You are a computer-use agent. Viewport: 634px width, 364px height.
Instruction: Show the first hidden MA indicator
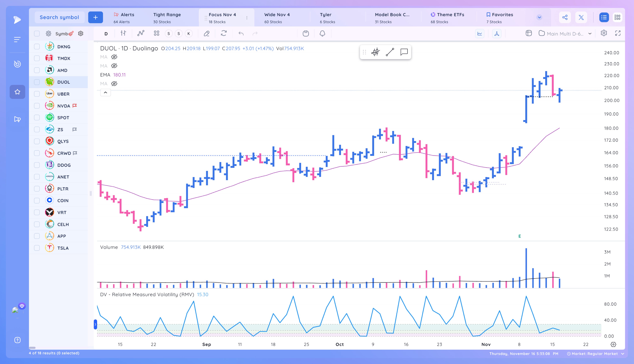[x=114, y=57]
